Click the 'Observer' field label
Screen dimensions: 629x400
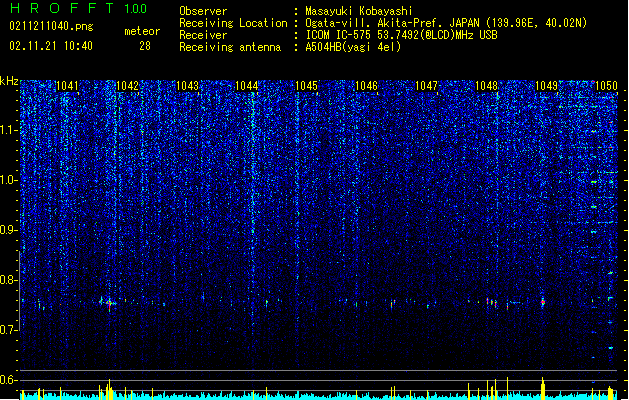(x=203, y=11)
